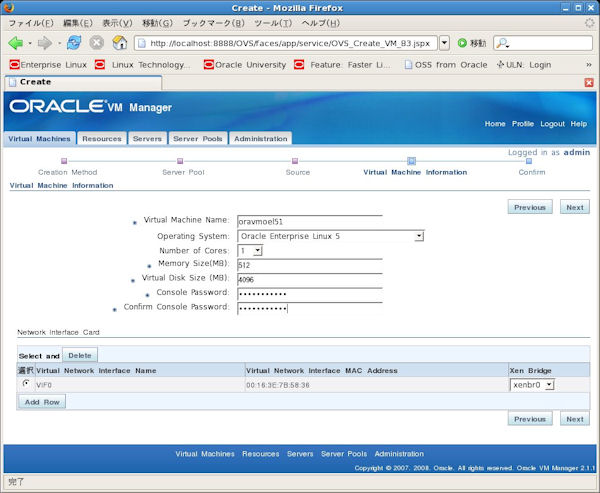Expand the Operating System dropdown
The width and height of the screenshot is (600, 493).
[x=419, y=236]
